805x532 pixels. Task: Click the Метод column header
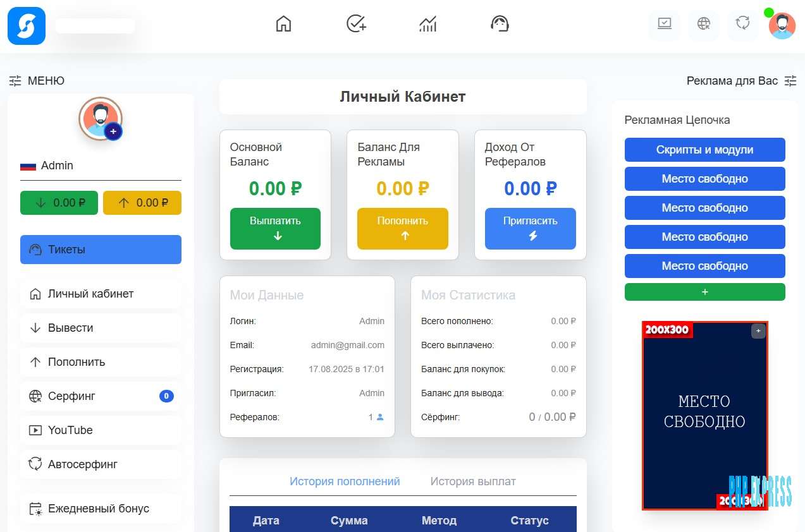[x=439, y=521]
